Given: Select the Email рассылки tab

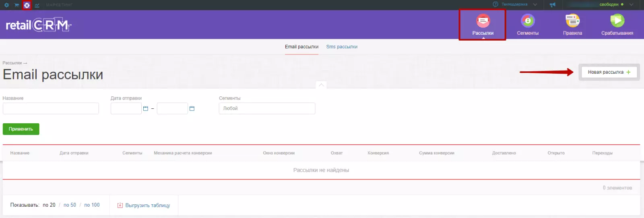Looking at the screenshot, I should 301,47.
